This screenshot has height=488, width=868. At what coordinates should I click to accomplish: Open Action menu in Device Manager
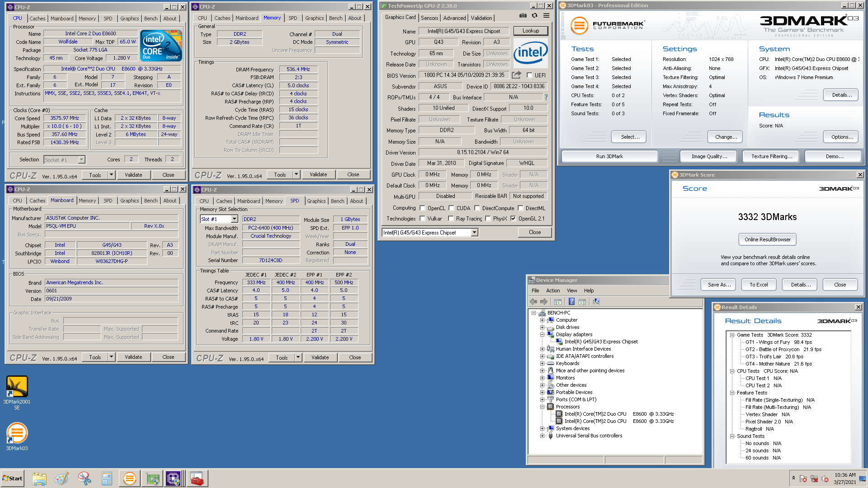[552, 291]
